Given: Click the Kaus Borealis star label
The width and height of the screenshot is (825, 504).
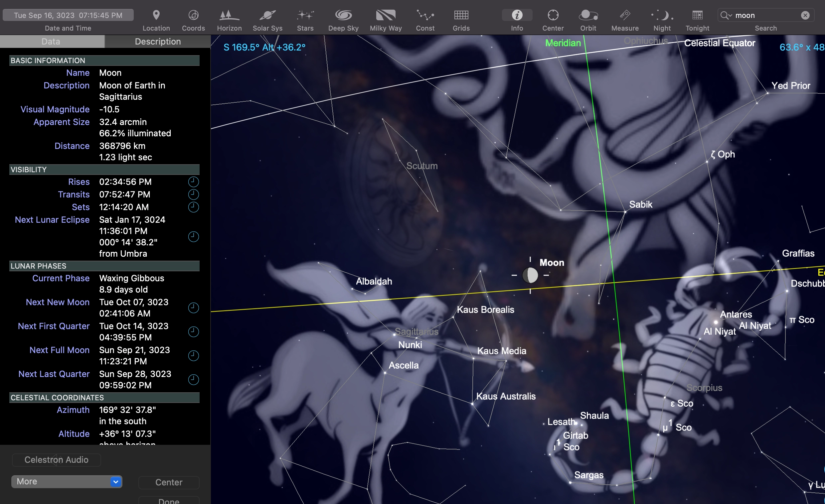Looking at the screenshot, I should click(x=485, y=310).
